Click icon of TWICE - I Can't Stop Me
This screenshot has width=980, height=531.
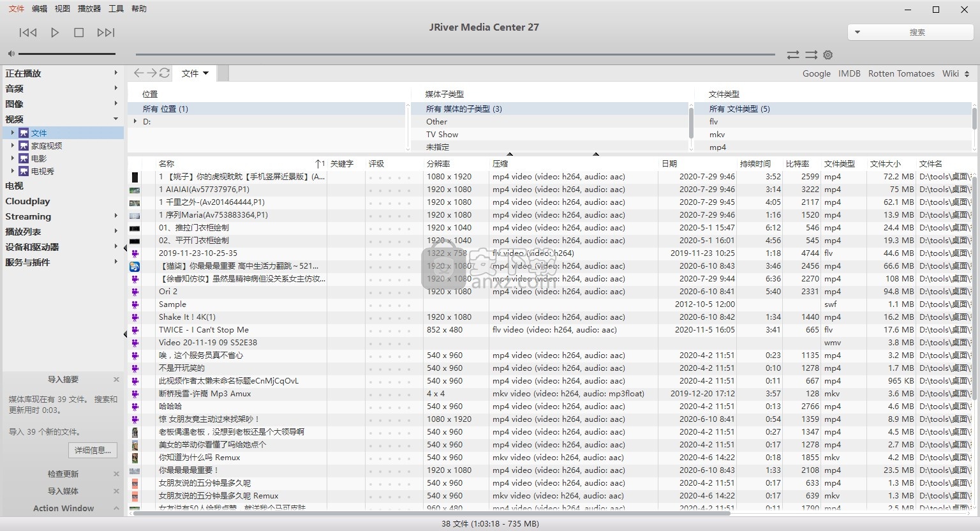pyautogui.click(x=135, y=330)
